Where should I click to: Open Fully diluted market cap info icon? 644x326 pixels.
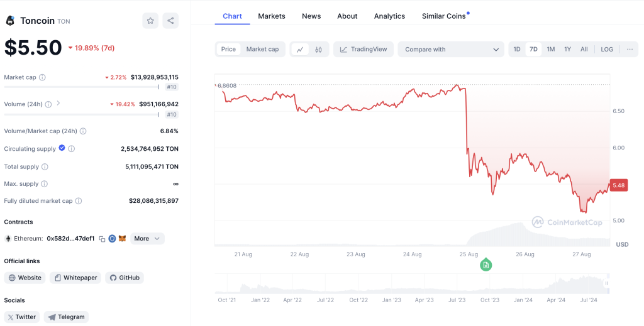(79, 201)
